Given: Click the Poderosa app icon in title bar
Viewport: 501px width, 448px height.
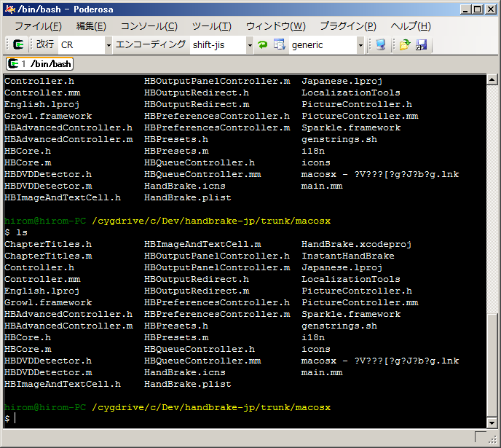Looking at the screenshot, I should click(9, 9).
